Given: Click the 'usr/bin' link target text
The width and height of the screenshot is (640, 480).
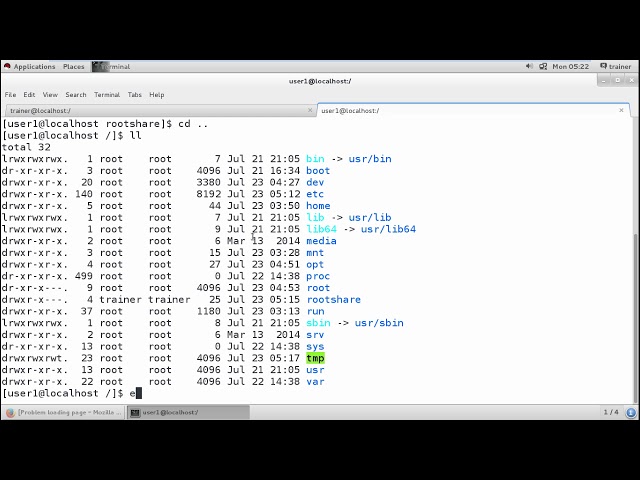Looking at the screenshot, I should point(370,159).
